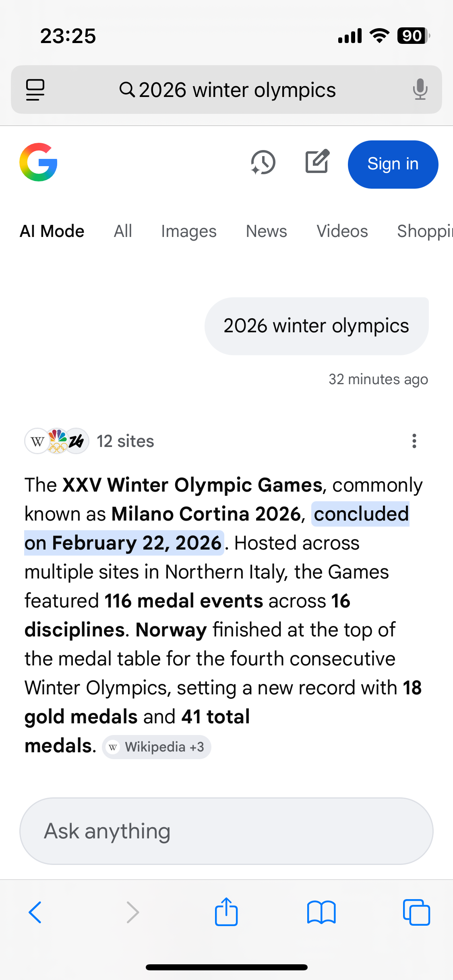Open AI Mode search history icon
Viewport: 453px width, 980px height.
[263, 163]
